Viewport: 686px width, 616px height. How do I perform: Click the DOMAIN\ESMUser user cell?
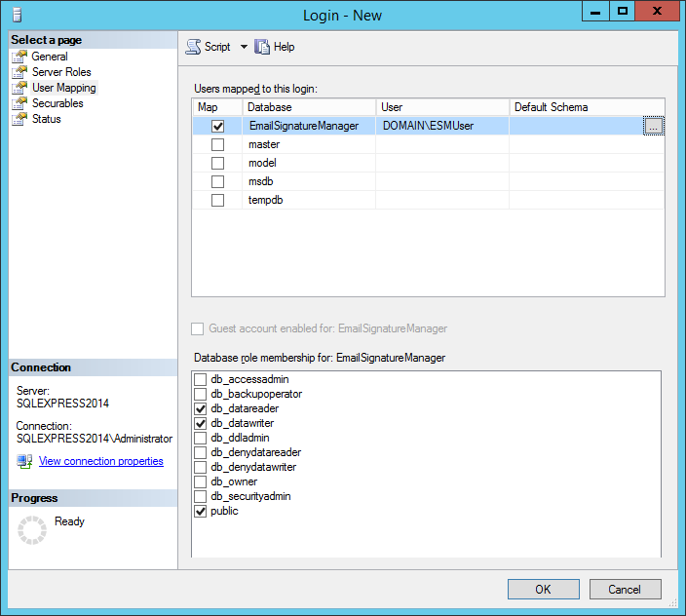point(441,126)
